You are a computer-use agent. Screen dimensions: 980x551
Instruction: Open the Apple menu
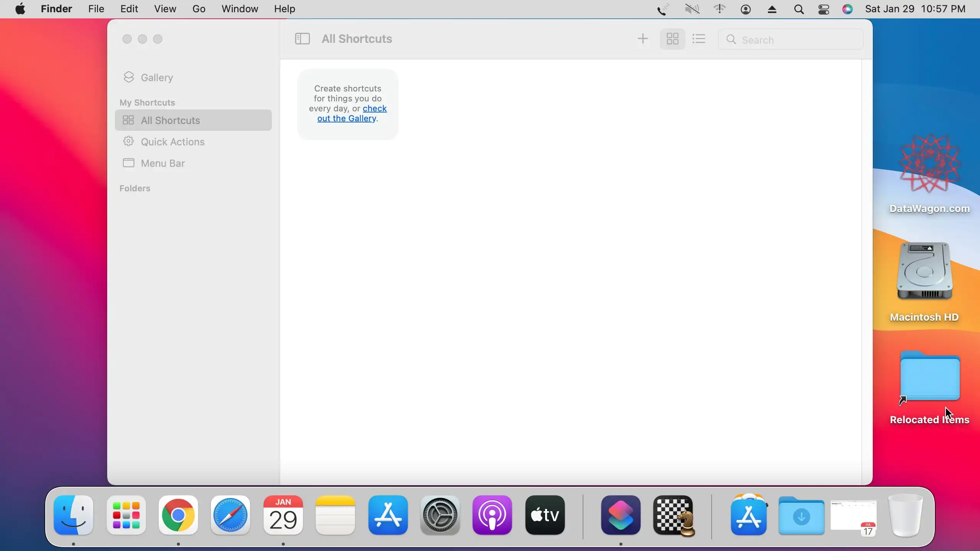point(20,9)
